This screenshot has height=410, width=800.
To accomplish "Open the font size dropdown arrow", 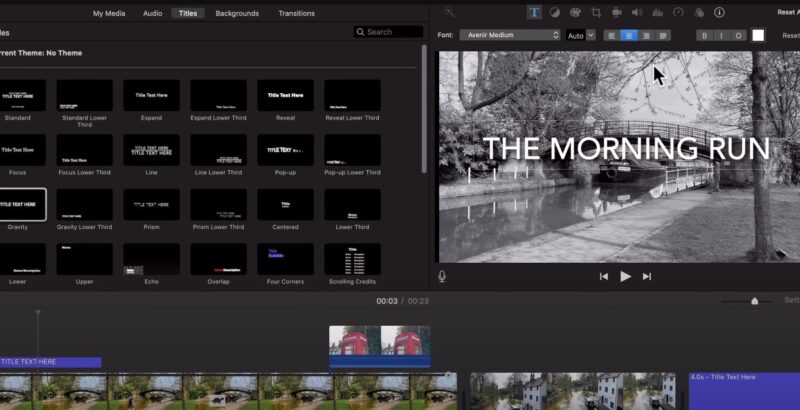I will click(x=591, y=35).
